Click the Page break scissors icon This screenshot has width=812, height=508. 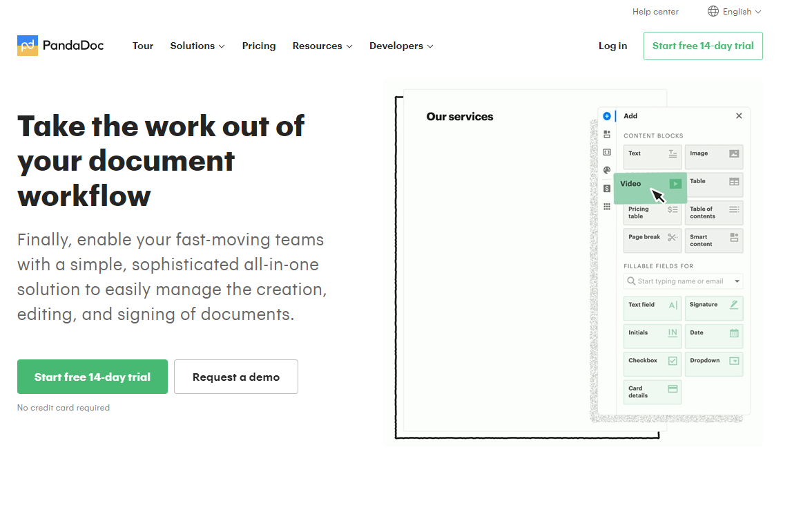click(x=673, y=238)
